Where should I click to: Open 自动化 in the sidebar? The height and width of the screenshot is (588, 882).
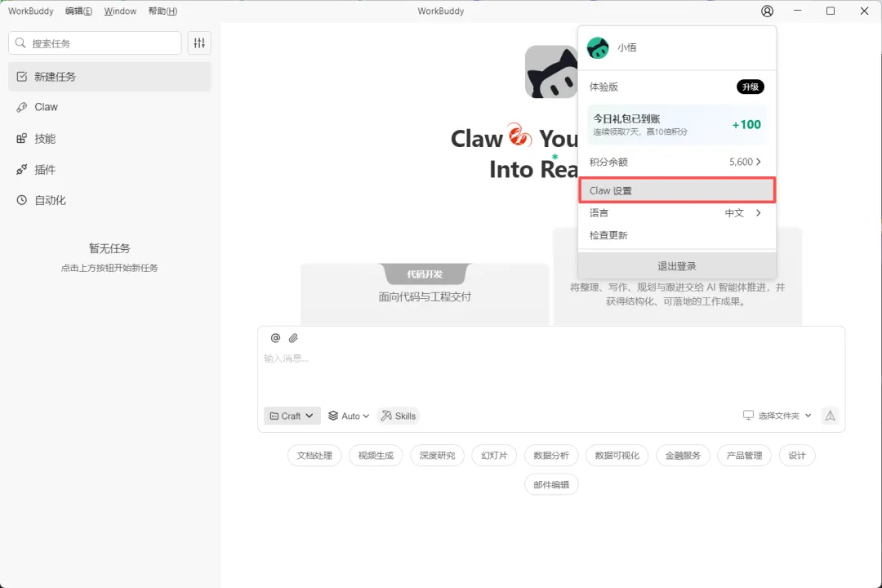coord(109,200)
